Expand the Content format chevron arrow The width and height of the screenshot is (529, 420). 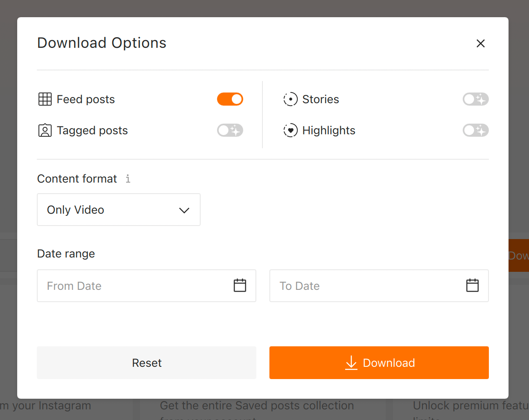tap(184, 210)
